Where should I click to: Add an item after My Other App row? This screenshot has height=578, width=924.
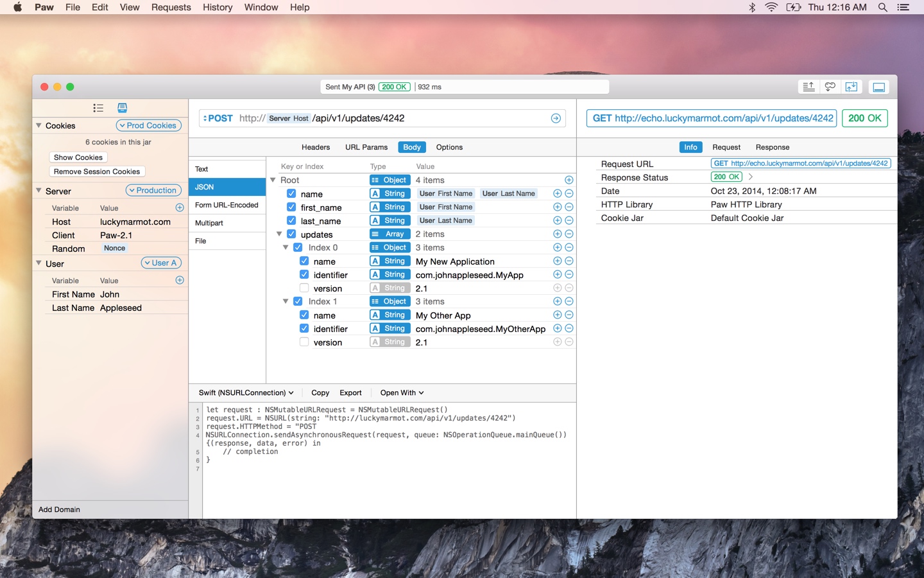tap(557, 315)
